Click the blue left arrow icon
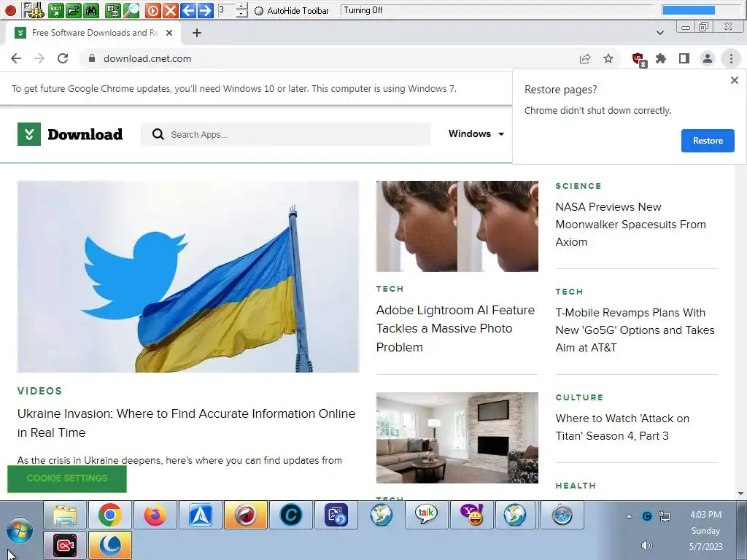747x560 pixels. pos(187,10)
